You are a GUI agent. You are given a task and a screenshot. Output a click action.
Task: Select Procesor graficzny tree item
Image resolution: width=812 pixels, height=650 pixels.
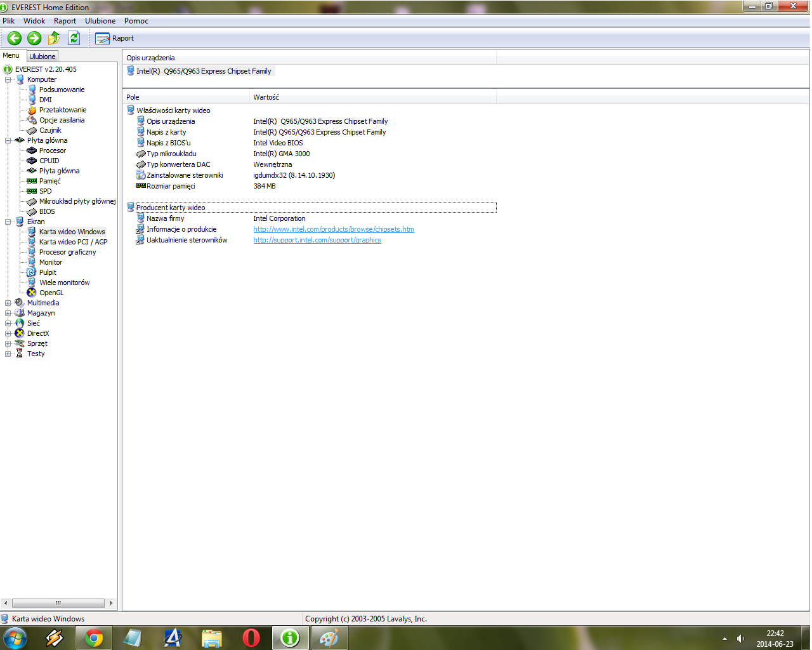click(x=68, y=252)
